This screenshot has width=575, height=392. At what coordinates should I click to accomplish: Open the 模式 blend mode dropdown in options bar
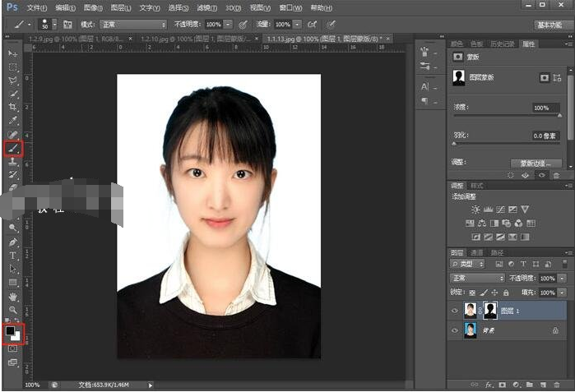pyautogui.click(x=133, y=25)
